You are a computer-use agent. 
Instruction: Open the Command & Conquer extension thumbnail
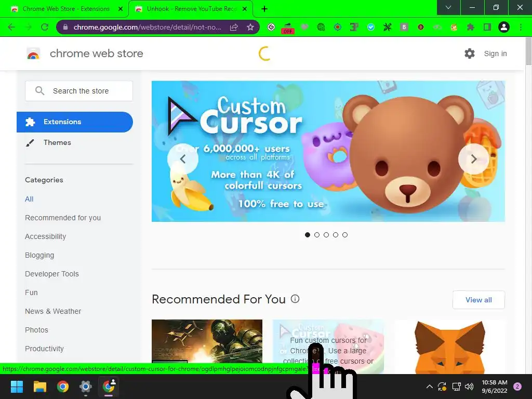click(207, 341)
